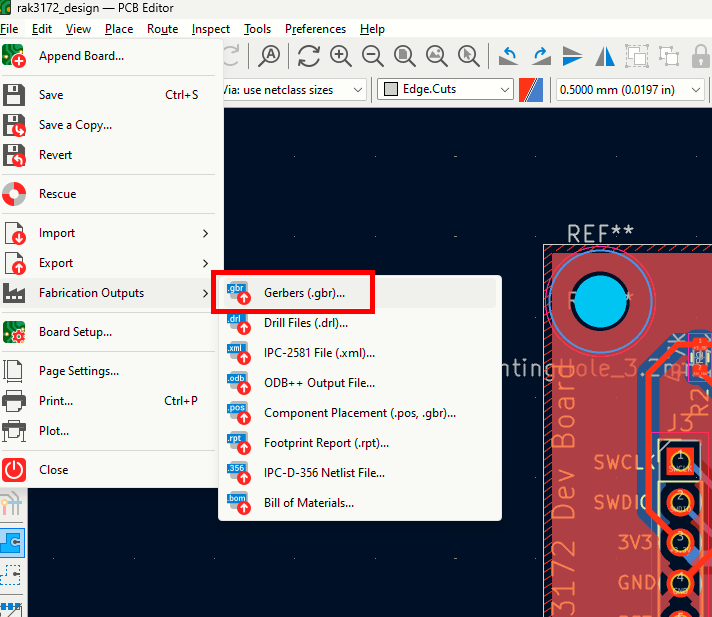This screenshot has width=712, height=617.
Task: Open the Edge.Cuts layer dropdown
Action: [x=445, y=89]
